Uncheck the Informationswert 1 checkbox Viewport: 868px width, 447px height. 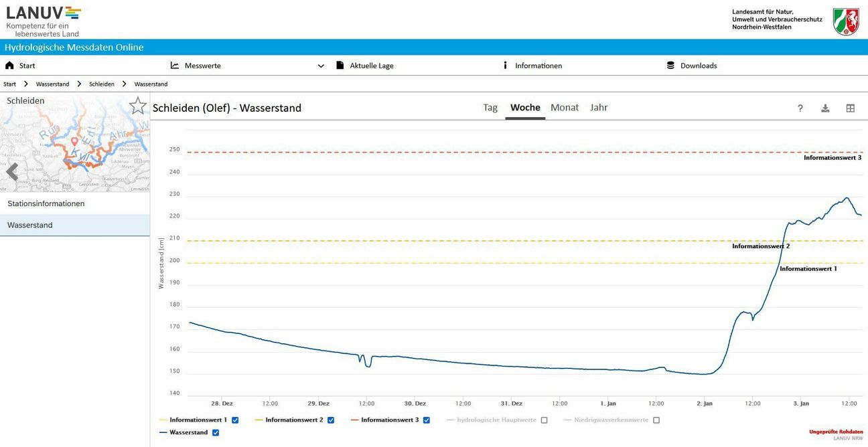pos(235,420)
